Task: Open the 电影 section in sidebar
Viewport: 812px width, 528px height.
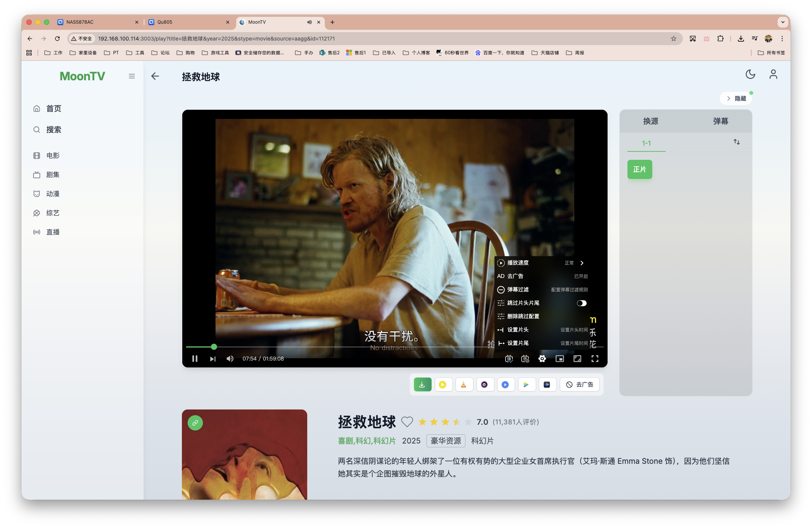Action: (x=52, y=155)
